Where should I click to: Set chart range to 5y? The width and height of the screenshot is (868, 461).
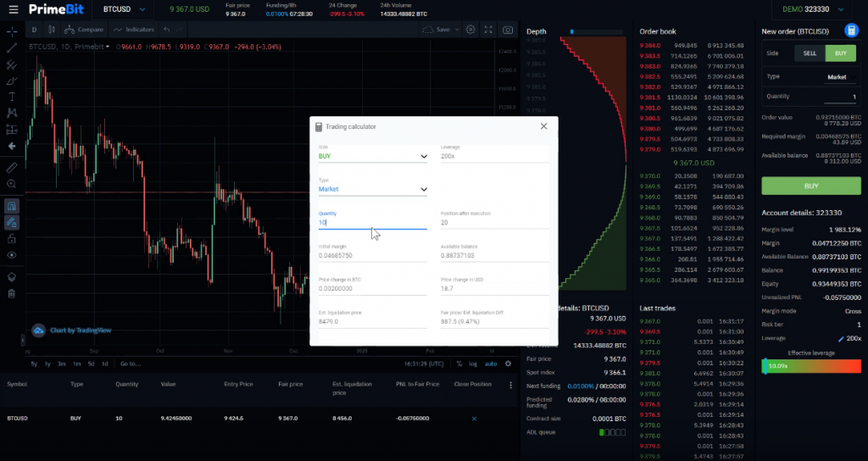click(x=34, y=364)
